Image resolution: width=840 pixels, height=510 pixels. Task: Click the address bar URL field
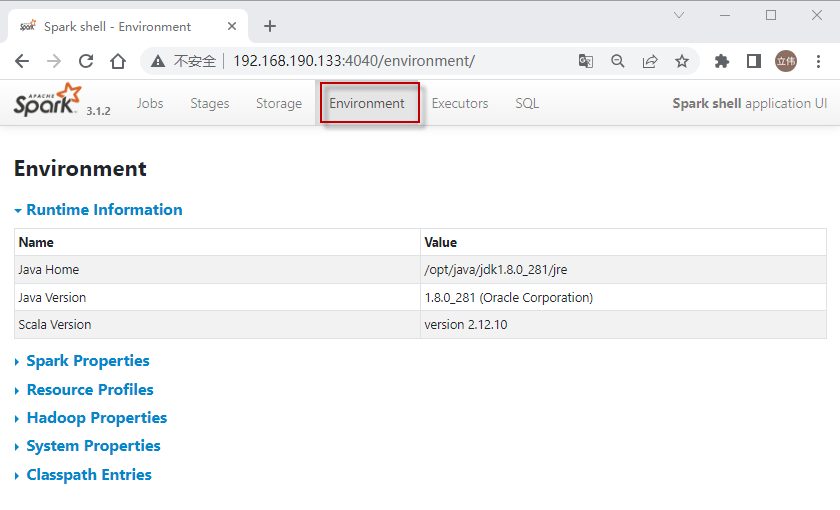pos(400,61)
